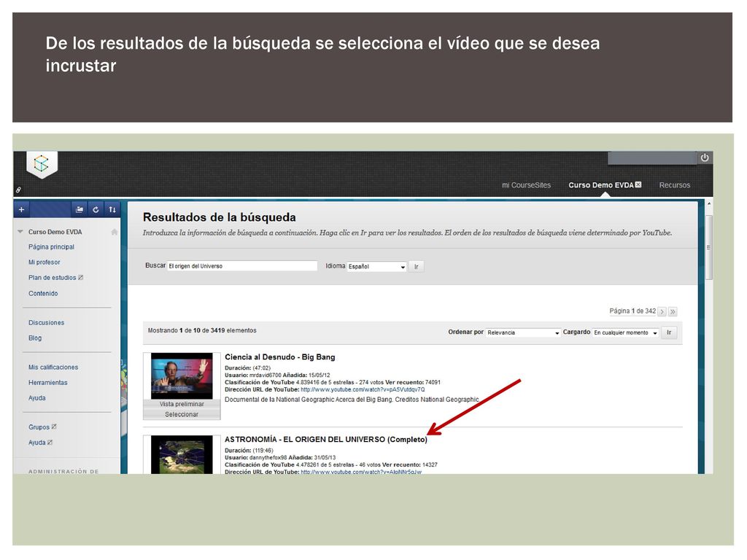Viewport: 747px width, 560px height.
Task: Collapse the Curso Demo EVDA menu
Action: (x=20, y=232)
